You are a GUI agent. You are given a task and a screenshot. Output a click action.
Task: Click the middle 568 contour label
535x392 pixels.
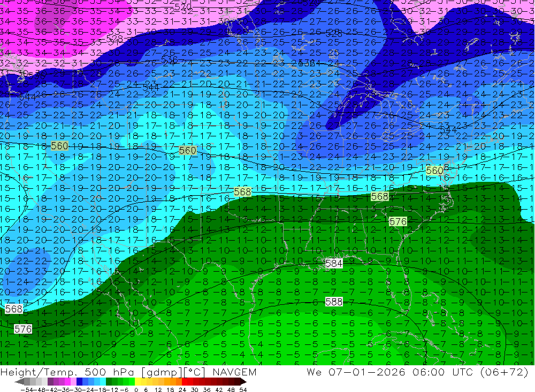tap(242, 192)
